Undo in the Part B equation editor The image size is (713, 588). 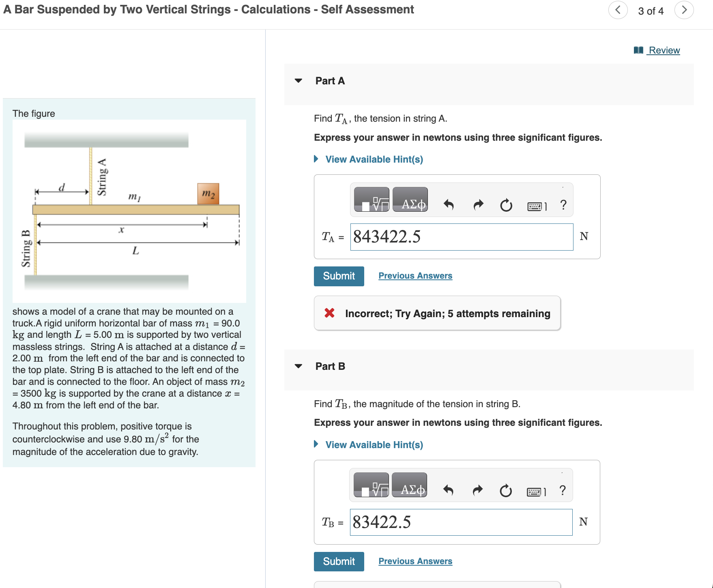coord(448,491)
